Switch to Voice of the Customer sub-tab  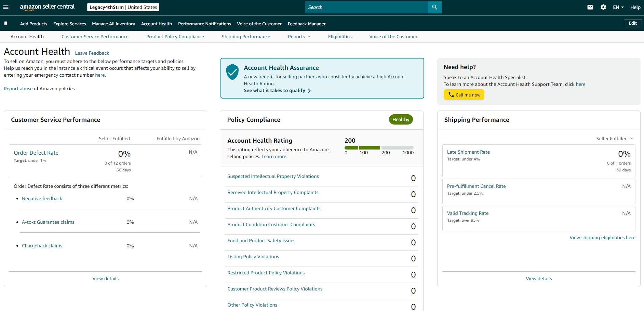point(393,37)
